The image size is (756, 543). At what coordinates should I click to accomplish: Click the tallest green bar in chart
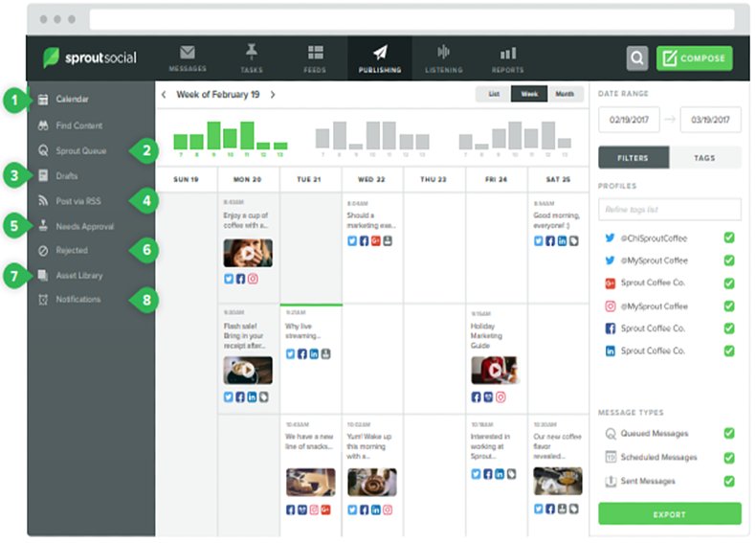[x=214, y=135]
